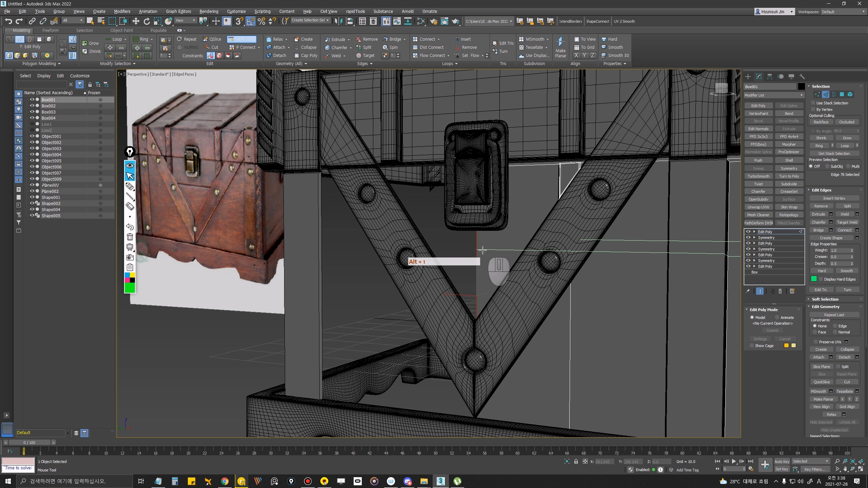Open the Workspaces Default dropdown
868x488 pixels.
[x=843, y=12]
